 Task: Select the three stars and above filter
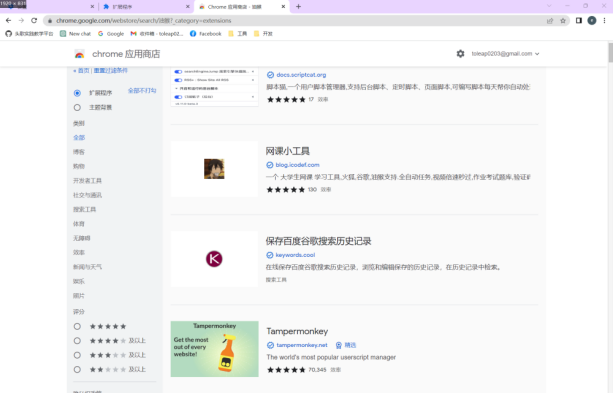[77, 355]
